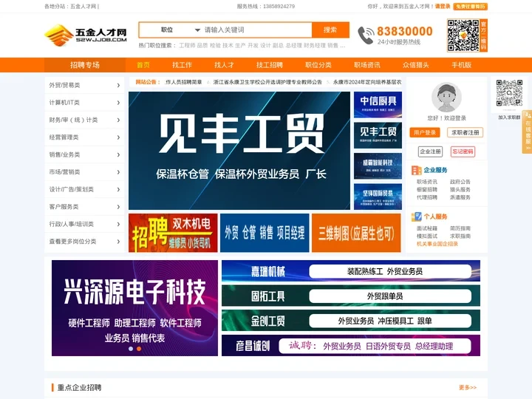The image size is (532, 399).
Task: Click the 政府公告 service link
Action: tap(460, 182)
